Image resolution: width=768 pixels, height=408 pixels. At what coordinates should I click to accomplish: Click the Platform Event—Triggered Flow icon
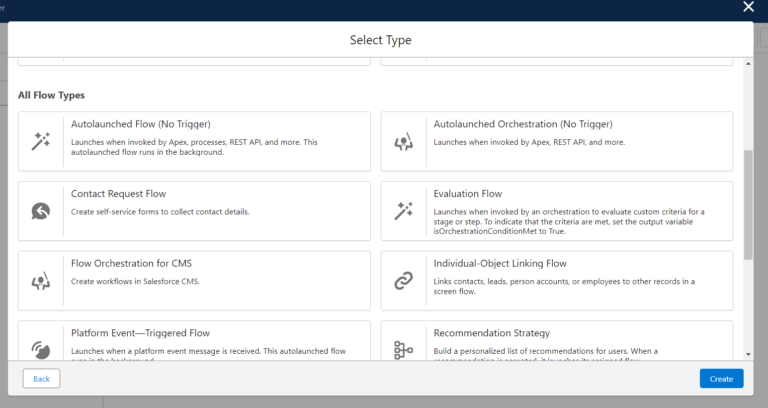[x=40, y=349]
